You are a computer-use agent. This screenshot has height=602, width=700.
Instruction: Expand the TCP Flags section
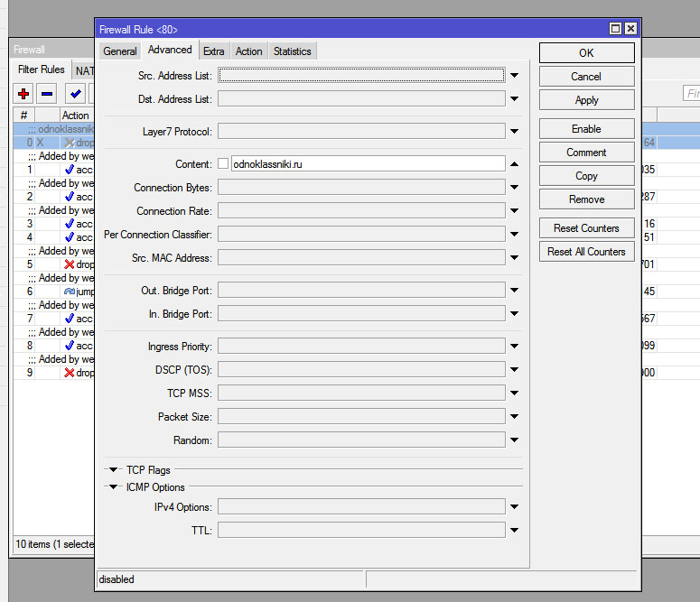point(114,470)
